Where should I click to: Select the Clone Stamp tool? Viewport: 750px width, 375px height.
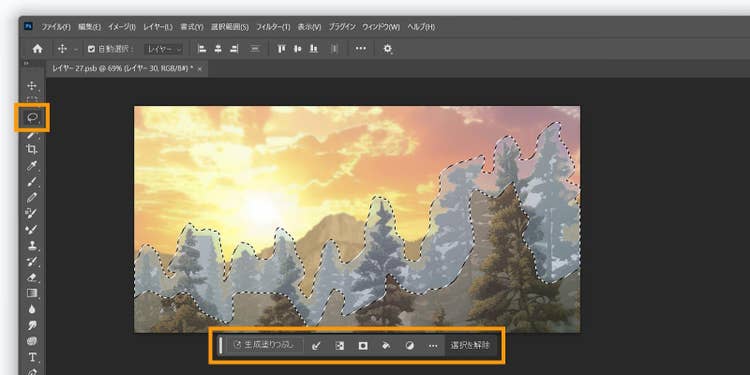click(32, 245)
